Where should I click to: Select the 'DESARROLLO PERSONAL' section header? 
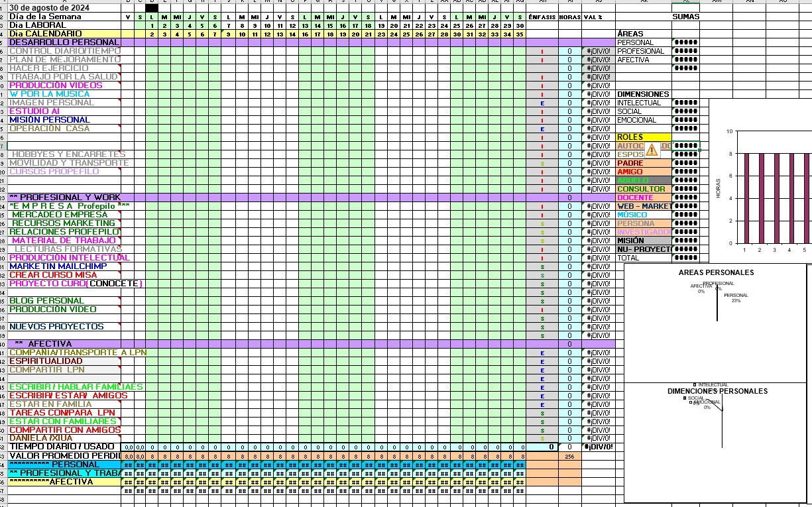[x=64, y=42]
